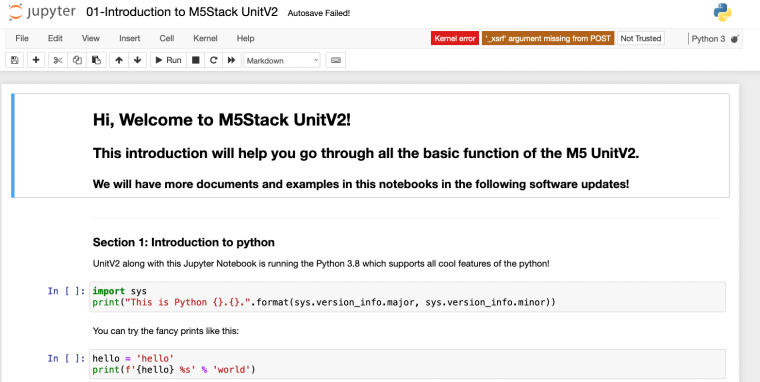Open the File menu
The image size is (760, 382).
point(22,38)
